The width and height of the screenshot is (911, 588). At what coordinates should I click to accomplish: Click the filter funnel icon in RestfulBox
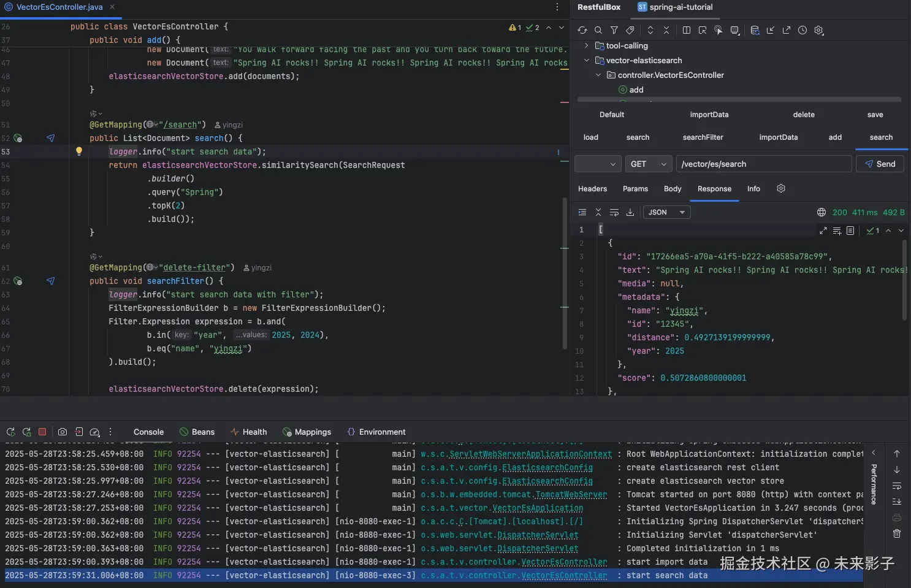click(x=614, y=30)
